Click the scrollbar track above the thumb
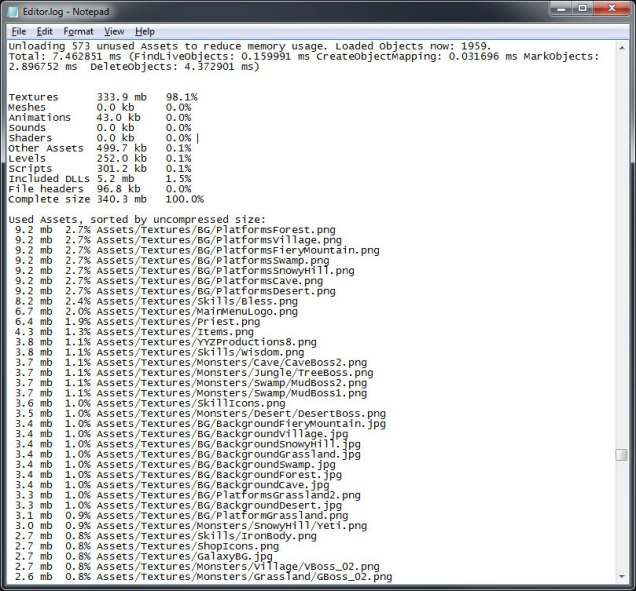 [621, 250]
